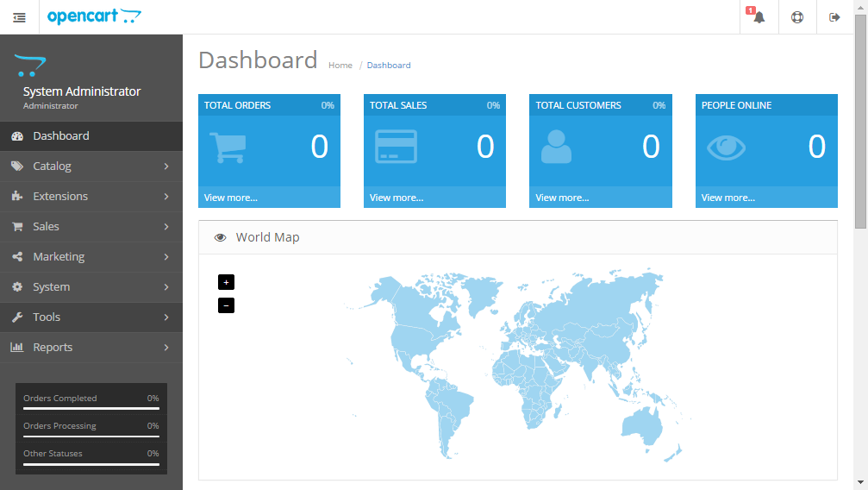The width and height of the screenshot is (868, 490).
Task: Open the notifications bell icon
Action: 759,17
